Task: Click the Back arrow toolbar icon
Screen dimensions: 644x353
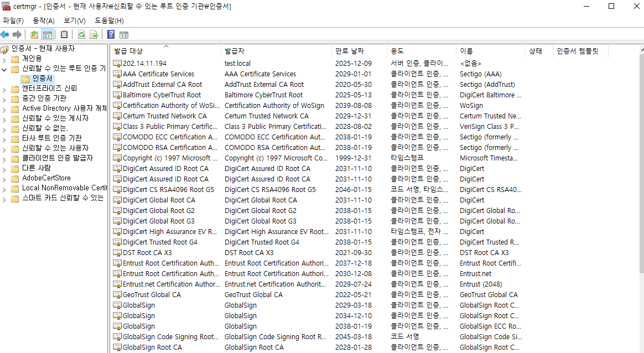Action: point(5,35)
